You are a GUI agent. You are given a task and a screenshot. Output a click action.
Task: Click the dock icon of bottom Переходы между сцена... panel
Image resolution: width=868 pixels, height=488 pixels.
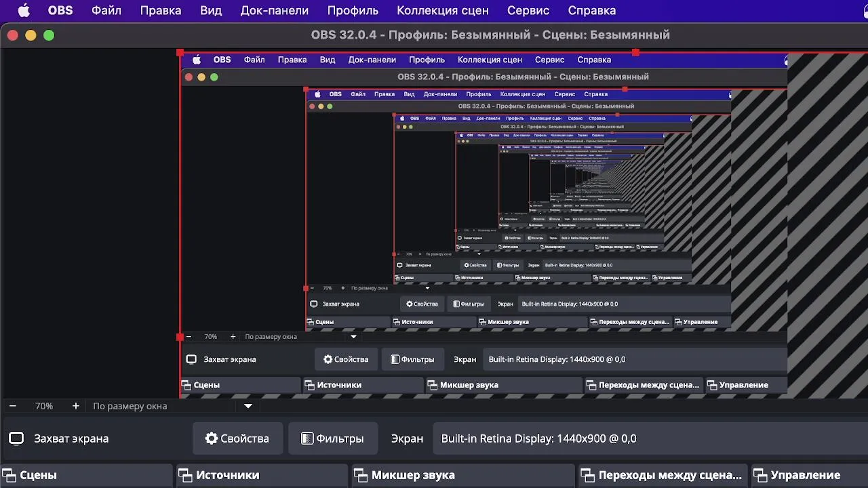[588, 475]
